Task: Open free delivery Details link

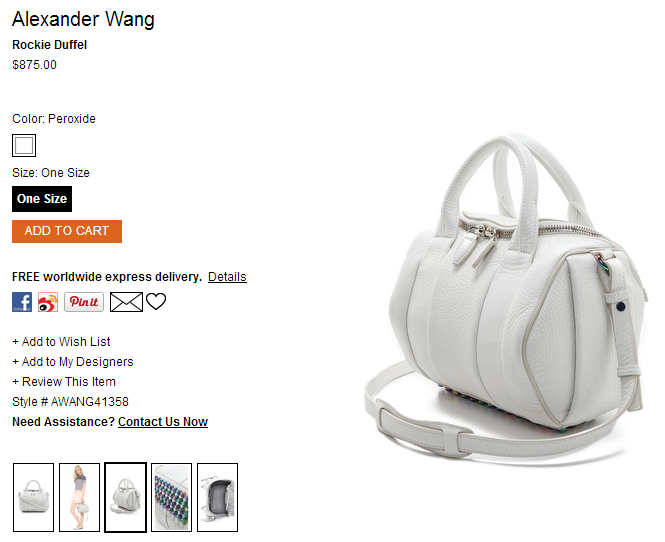Action: pyautogui.click(x=227, y=277)
